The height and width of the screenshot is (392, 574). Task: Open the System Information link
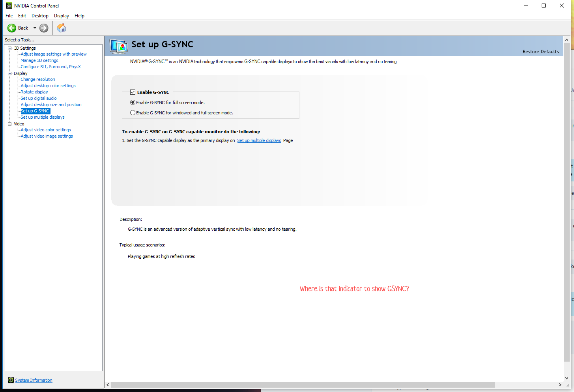click(x=34, y=380)
